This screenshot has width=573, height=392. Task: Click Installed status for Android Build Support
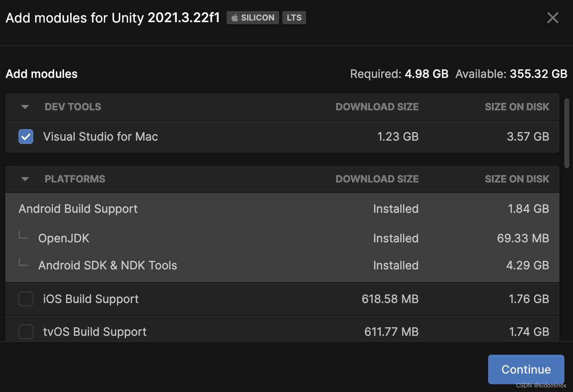coord(396,209)
